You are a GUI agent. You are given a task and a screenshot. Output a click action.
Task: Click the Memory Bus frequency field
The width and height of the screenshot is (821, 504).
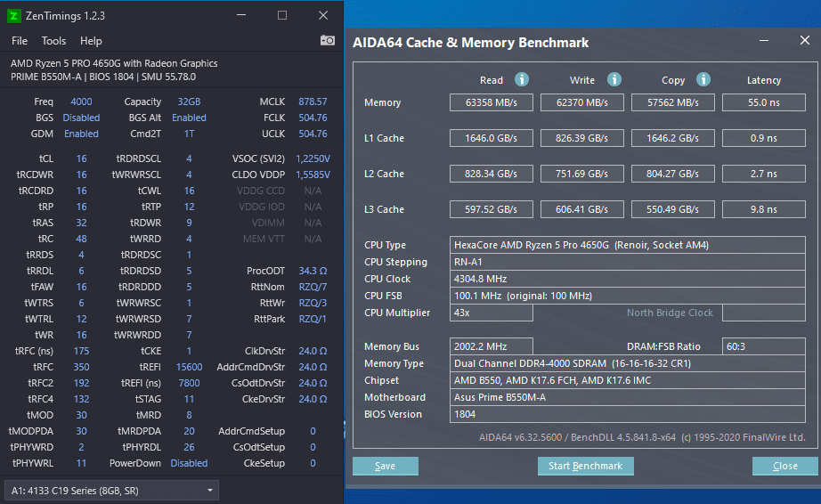click(493, 346)
